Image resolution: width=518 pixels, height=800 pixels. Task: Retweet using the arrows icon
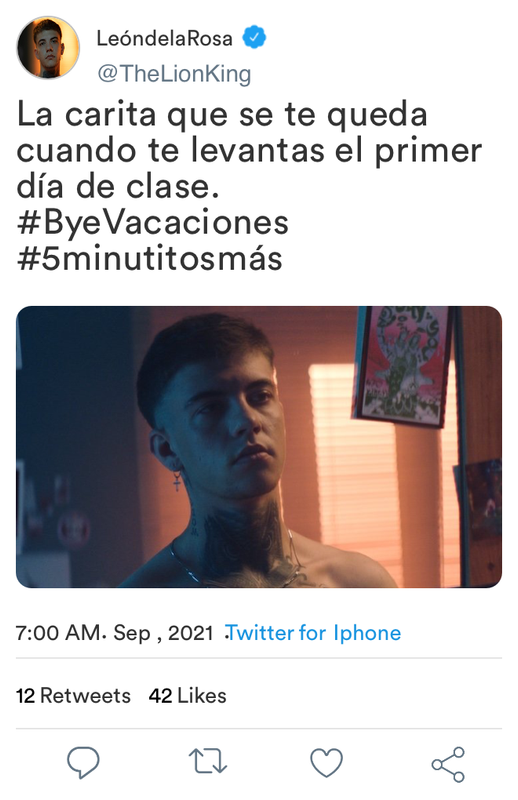[x=207, y=762]
